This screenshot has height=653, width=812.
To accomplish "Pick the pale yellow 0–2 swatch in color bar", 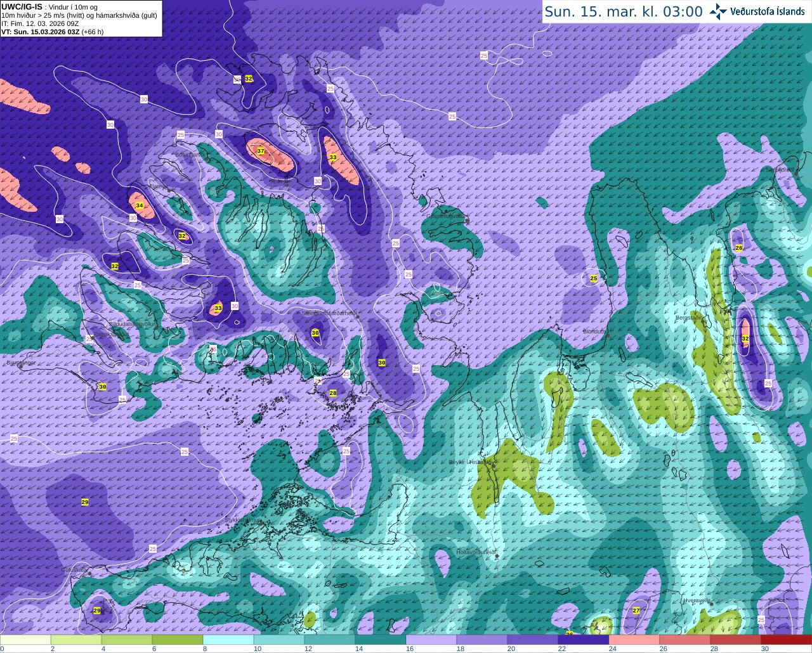I will tap(25, 640).
